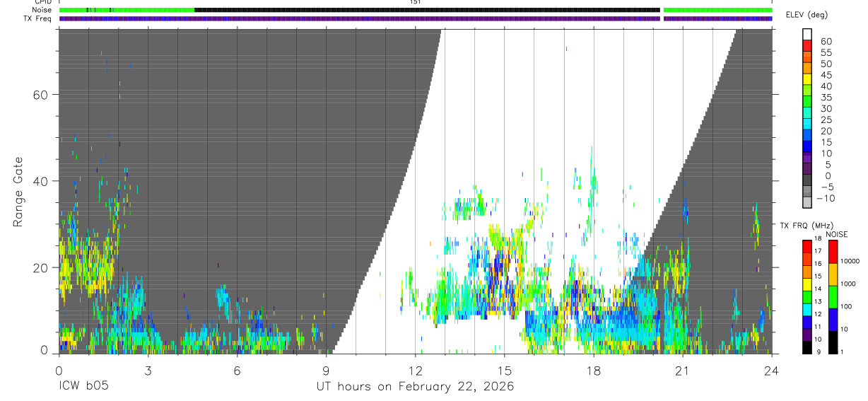
Task: Click the ELEV (deg) colorbar title
Action: (808, 15)
